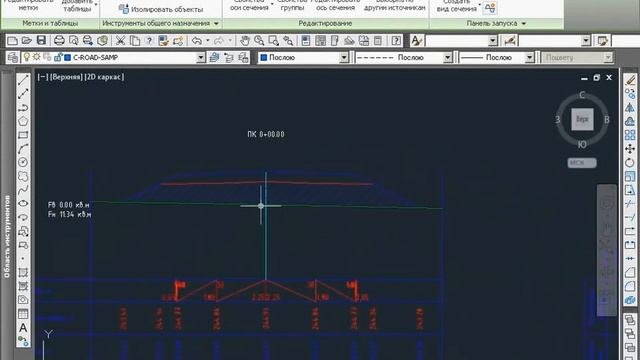Open the [-] viewport controls menu

tap(42, 77)
